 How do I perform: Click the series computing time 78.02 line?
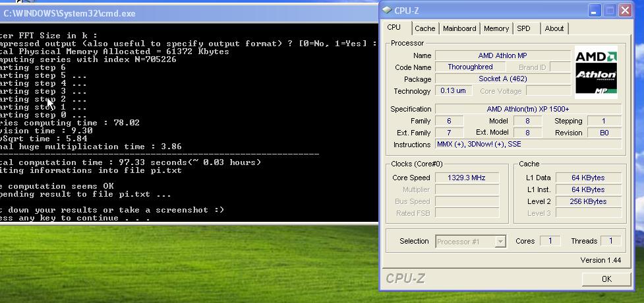coord(69,123)
